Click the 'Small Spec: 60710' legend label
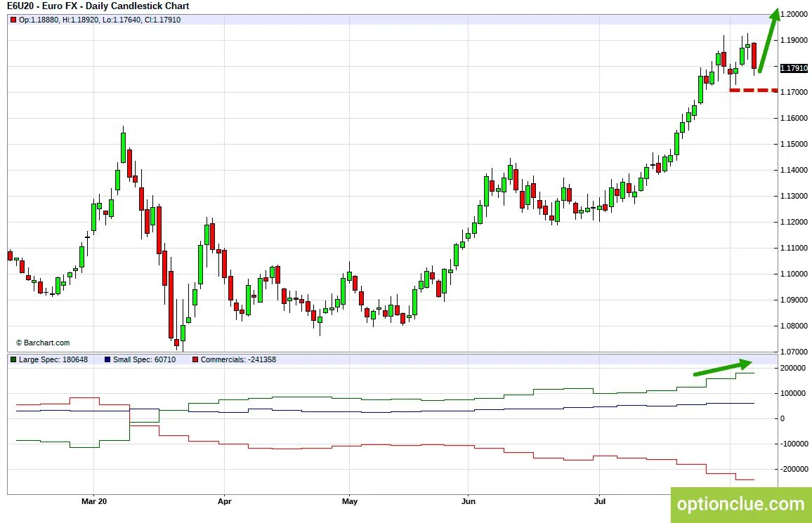The height and width of the screenshot is (523, 812). [145, 359]
